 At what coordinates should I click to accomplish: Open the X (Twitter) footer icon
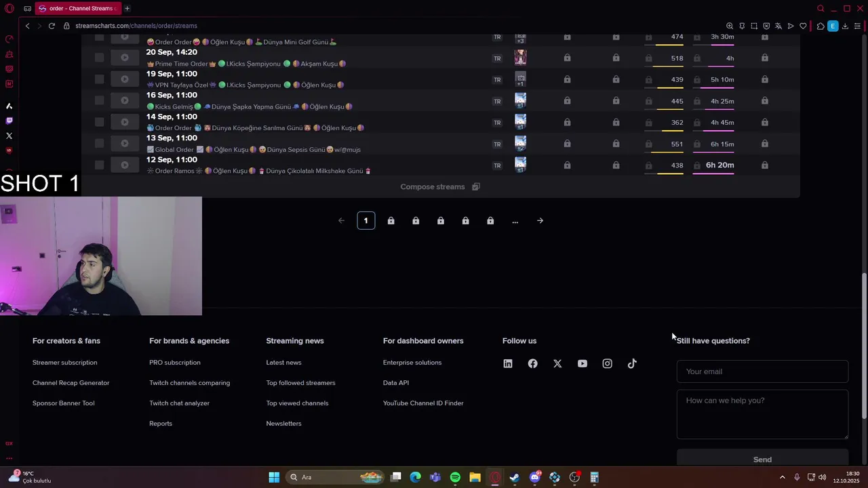pos(557,363)
